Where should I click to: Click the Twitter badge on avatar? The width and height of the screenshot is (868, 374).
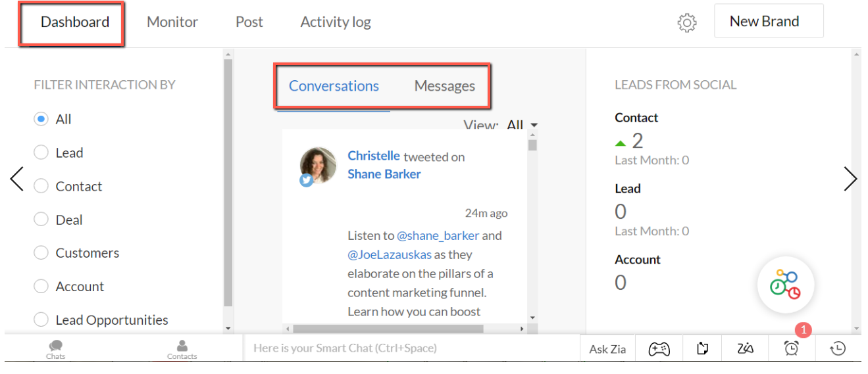pyautogui.click(x=307, y=180)
